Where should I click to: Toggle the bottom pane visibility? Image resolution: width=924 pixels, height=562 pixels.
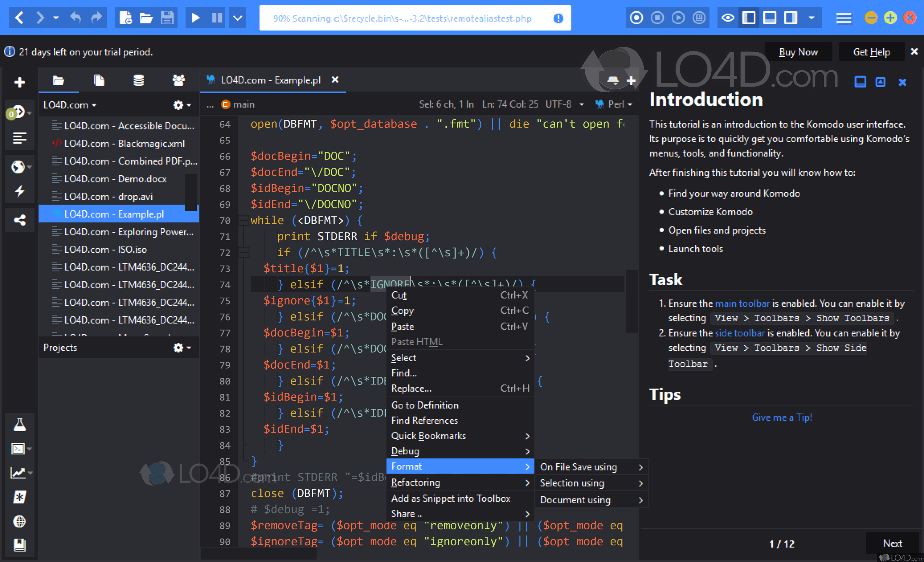click(769, 18)
